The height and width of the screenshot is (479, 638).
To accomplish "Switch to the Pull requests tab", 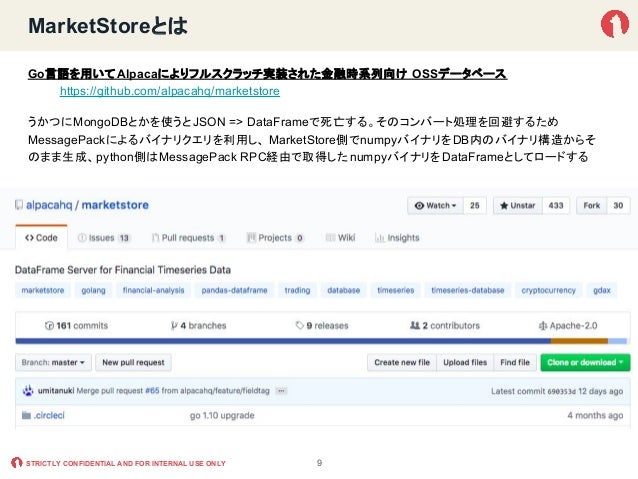I will [x=188, y=238].
